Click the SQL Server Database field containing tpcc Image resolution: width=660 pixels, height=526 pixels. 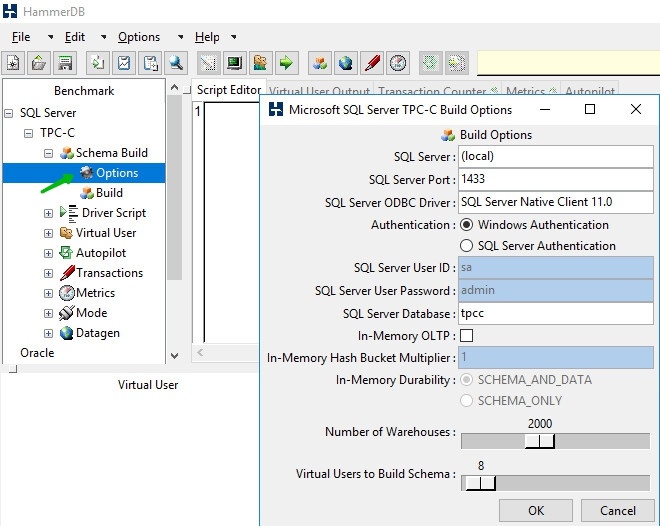556,313
